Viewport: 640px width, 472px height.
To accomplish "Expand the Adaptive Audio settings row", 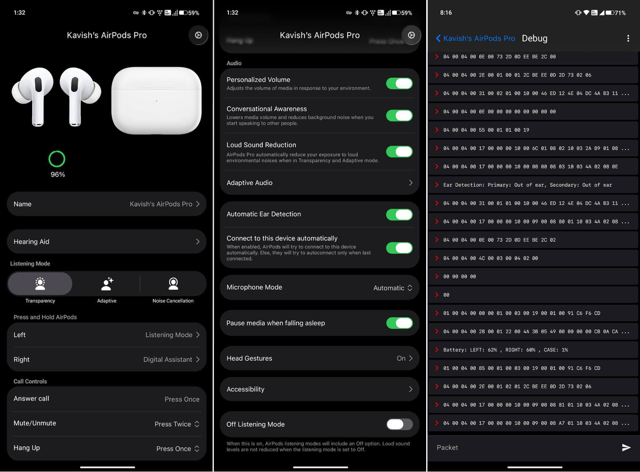I will point(320,183).
